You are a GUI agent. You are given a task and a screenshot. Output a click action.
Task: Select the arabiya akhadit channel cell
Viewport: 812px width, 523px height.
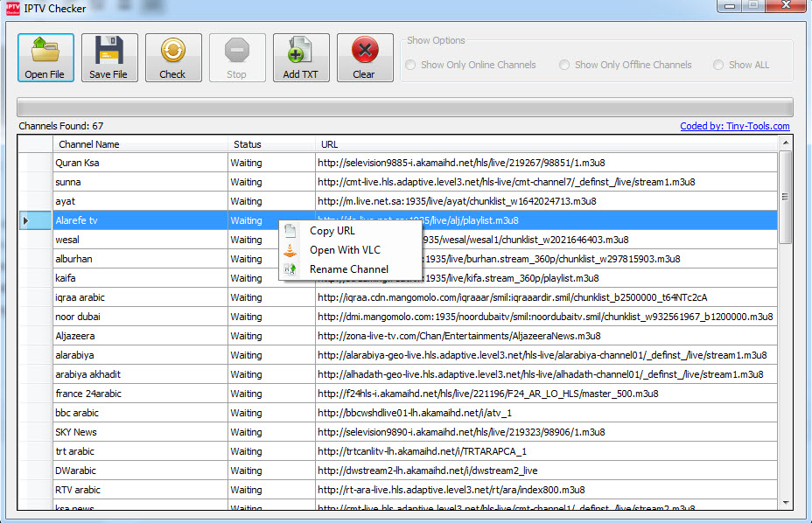pos(140,374)
